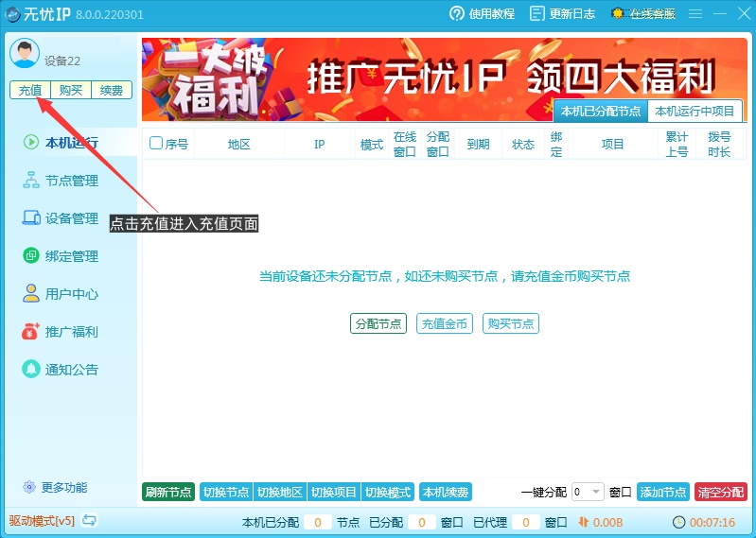
Task: Click the 00:07:16 timer text
Action: (712, 522)
